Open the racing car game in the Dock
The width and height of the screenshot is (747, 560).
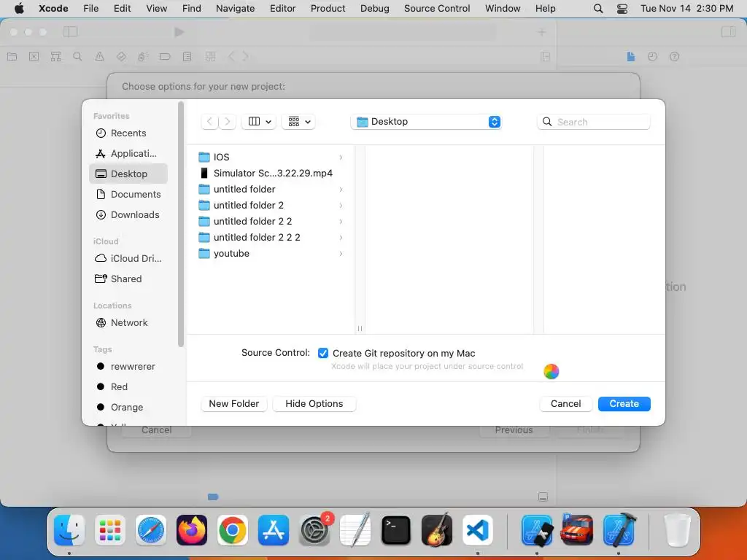point(577,530)
